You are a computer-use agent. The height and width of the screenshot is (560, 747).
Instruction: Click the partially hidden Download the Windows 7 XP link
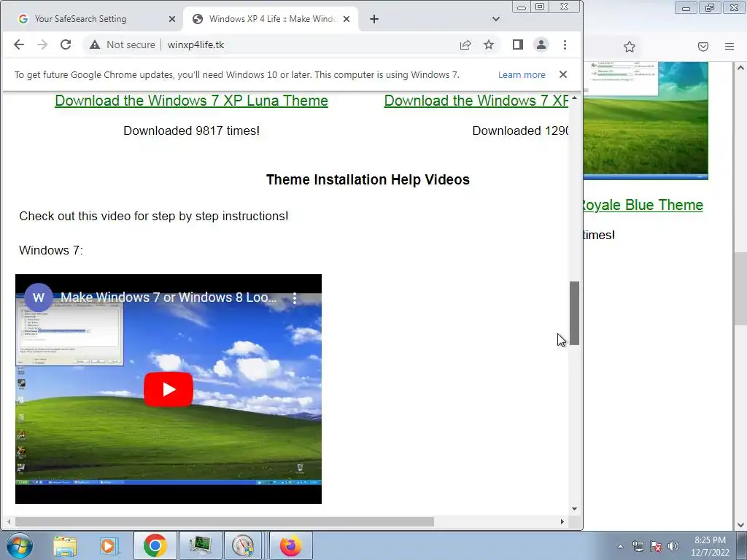(x=476, y=101)
